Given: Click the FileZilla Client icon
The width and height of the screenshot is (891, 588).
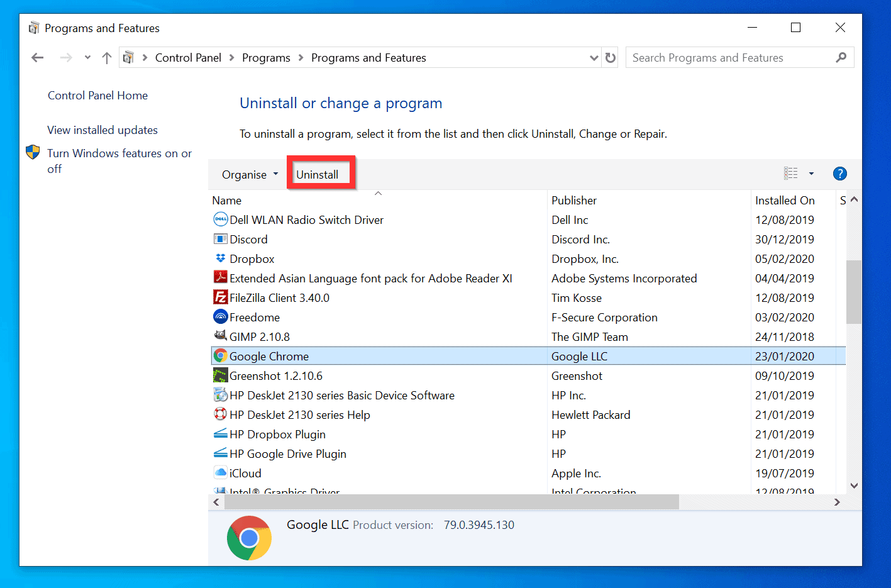Looking at the screenshot, I should 220,297.
